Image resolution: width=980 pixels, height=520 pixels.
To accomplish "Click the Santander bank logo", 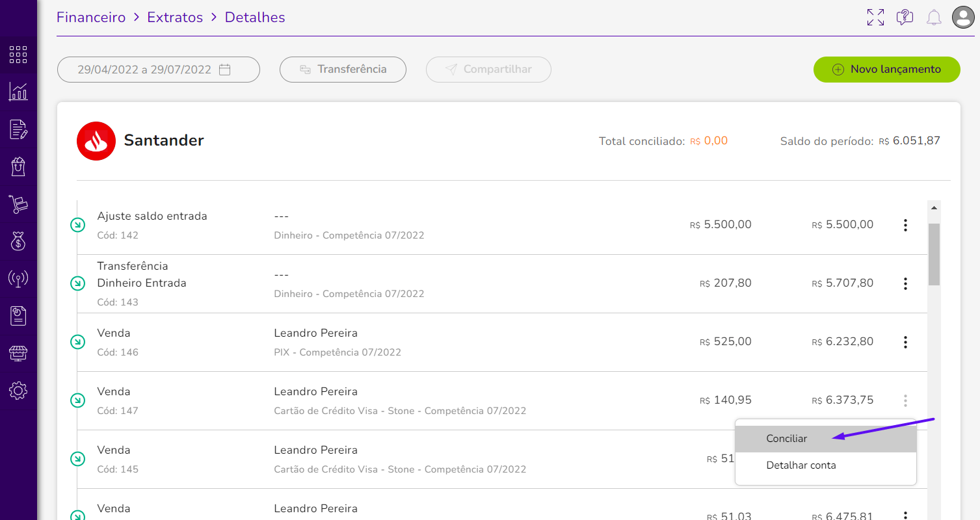I will pos(96,140).
